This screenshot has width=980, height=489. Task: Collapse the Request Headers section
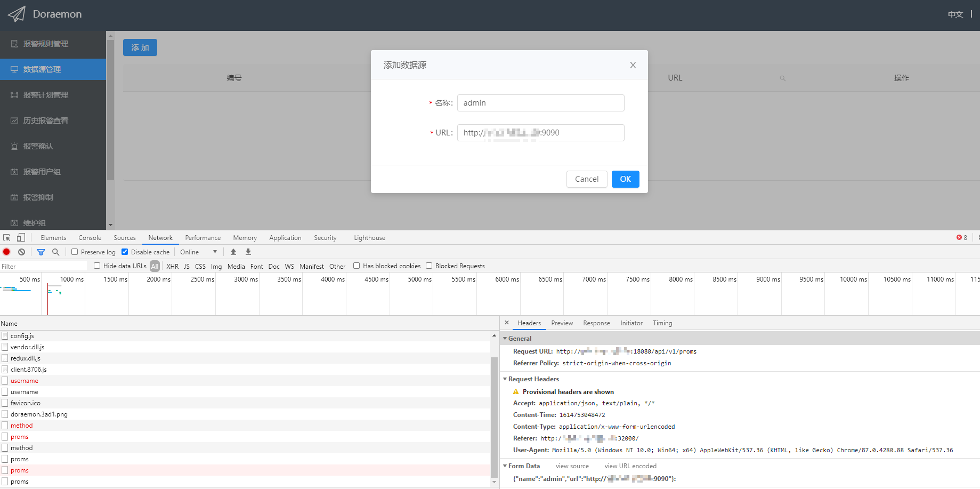click(x=506, y=379)
